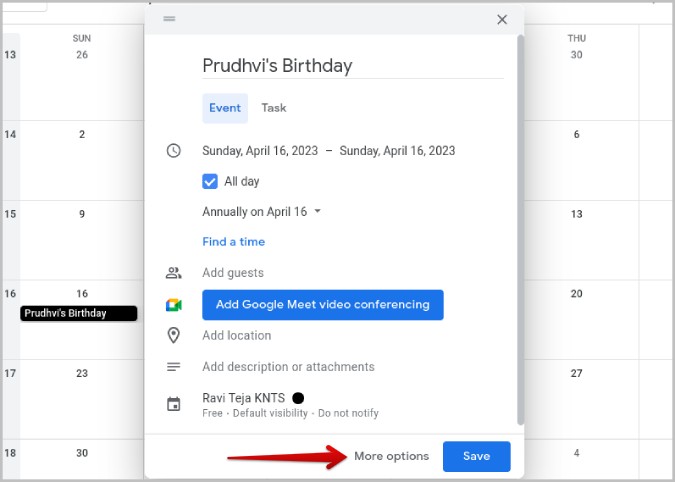This screenshot has height=482, width=675.
Task: Uncheck the All day checkbox
Action: tap(210, 182)
